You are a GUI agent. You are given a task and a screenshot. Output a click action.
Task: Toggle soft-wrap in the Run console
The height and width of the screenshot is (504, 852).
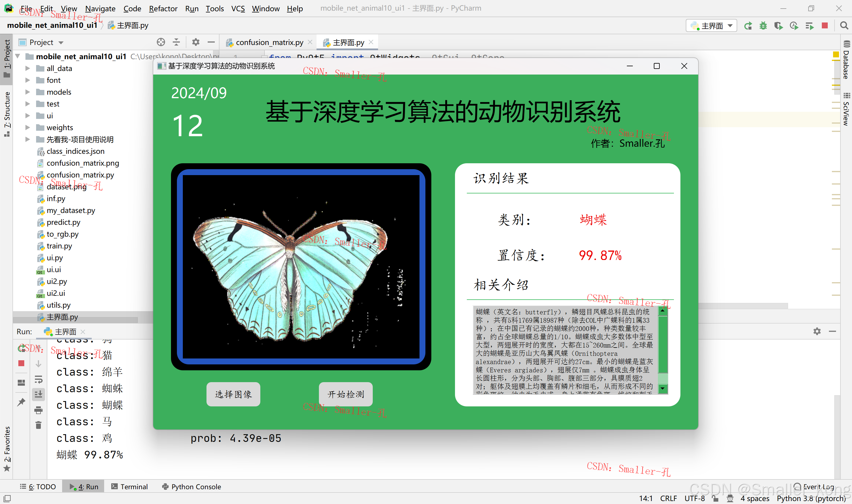click(x=38, y=379)
